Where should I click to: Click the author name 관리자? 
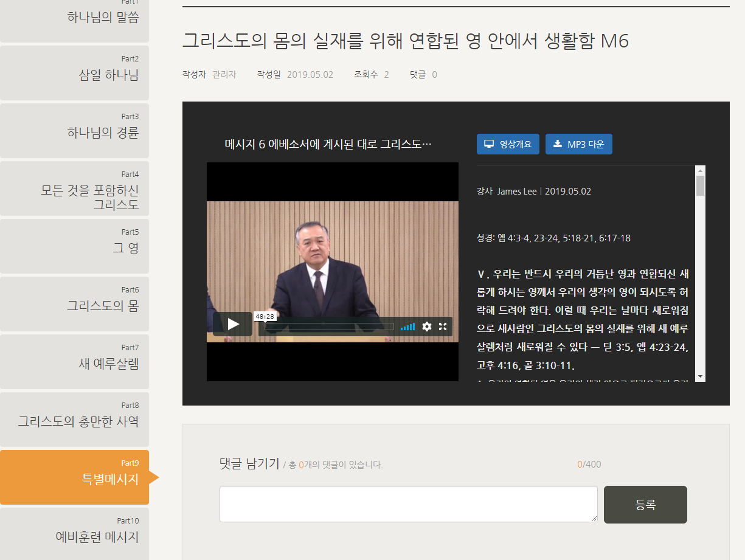(x=224, y=75)
